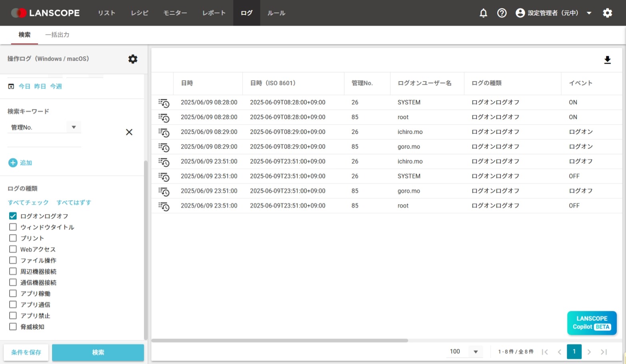Select the 今週 date link
Image resolution: width=626 pixels, height=364 pixels.
coord(56,86)
